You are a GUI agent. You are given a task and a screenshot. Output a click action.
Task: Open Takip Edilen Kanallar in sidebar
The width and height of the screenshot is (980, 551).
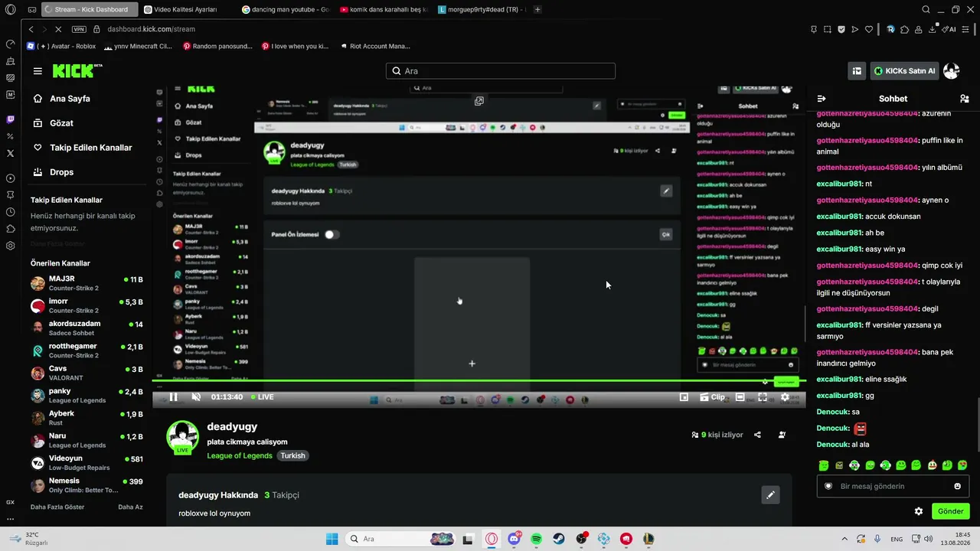point(91,148)
